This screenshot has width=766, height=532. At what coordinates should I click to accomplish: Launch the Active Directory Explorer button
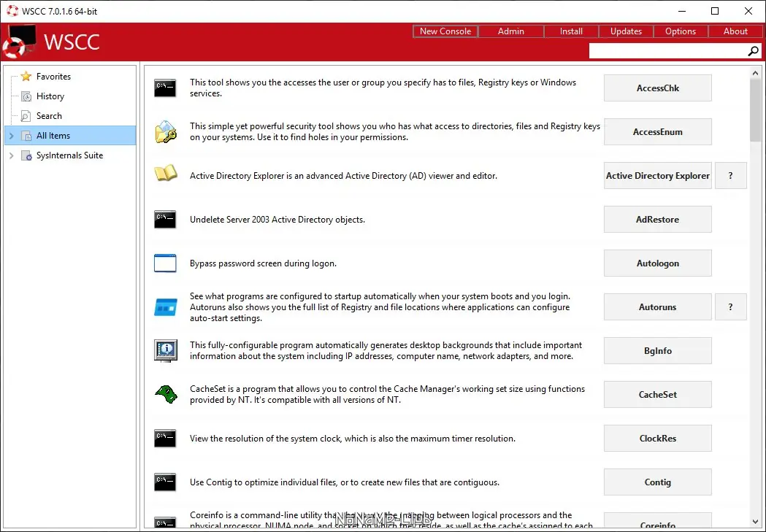(x=657, y=176)
